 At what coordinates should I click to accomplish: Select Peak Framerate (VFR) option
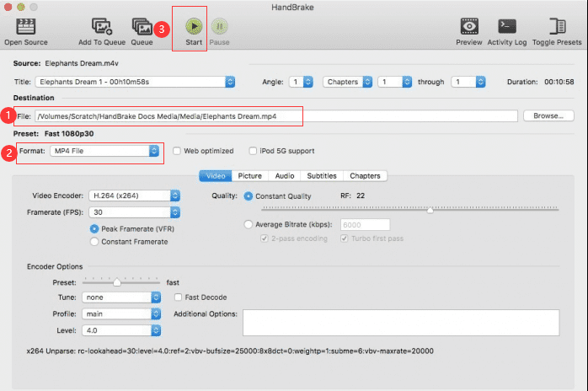click(x=94, y=229)
